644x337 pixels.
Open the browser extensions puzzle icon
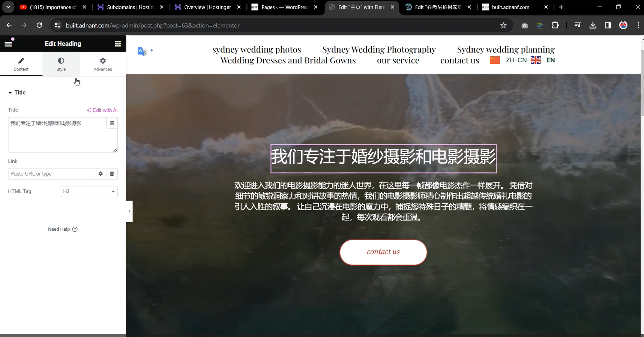pos(555,25)
